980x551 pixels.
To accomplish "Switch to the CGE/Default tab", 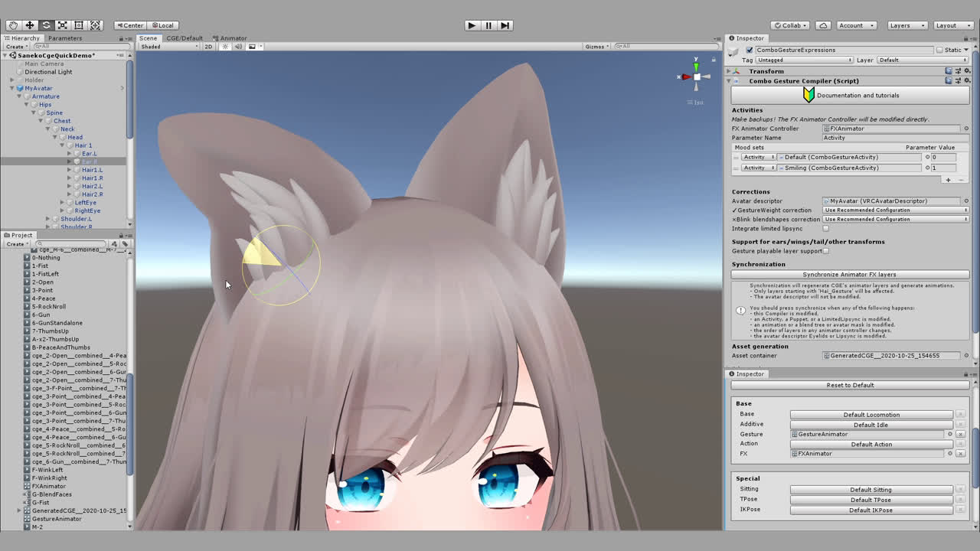I will (x=185, y=38).
